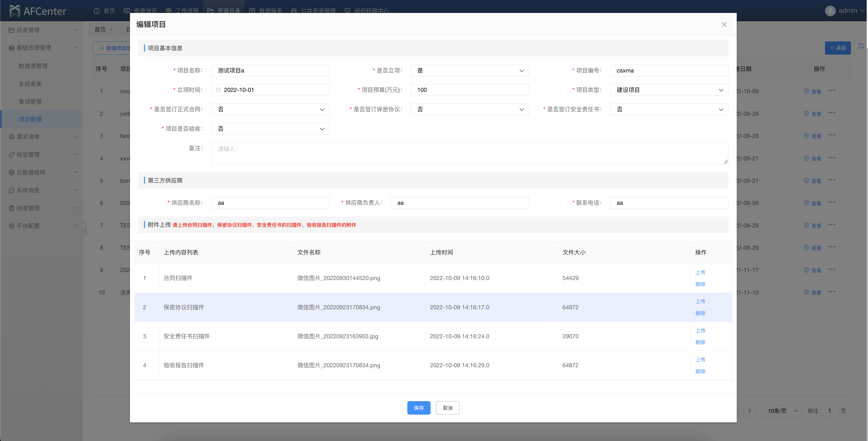Viewport: 868px width, 441px height.
Task: Open the 项目是否验收 dropdown
Action: point(270,129)
